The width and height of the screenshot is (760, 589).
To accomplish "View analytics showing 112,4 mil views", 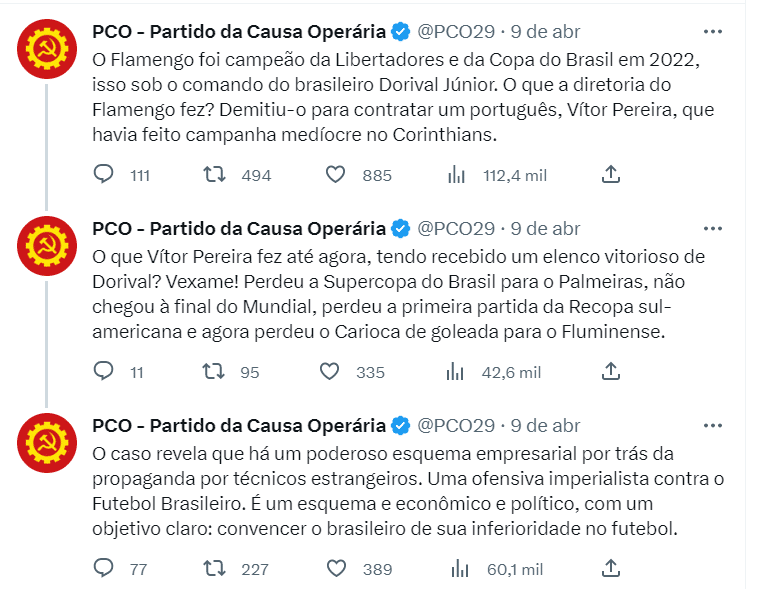I will pyautogui.click(x=456, y=175).
